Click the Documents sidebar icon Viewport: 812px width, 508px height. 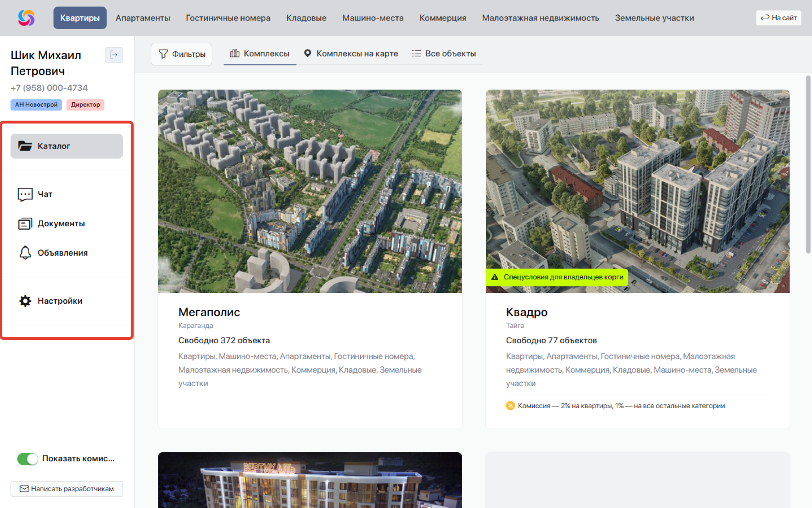(25, 224)
